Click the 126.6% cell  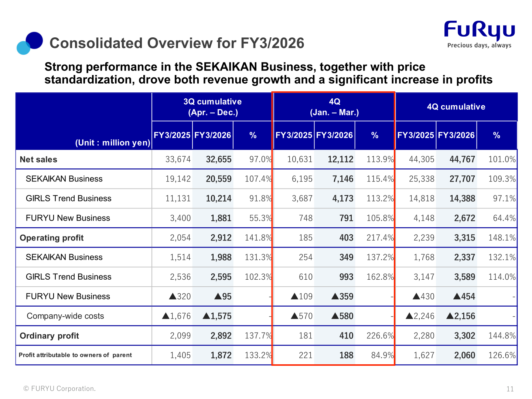pos(502,355)
